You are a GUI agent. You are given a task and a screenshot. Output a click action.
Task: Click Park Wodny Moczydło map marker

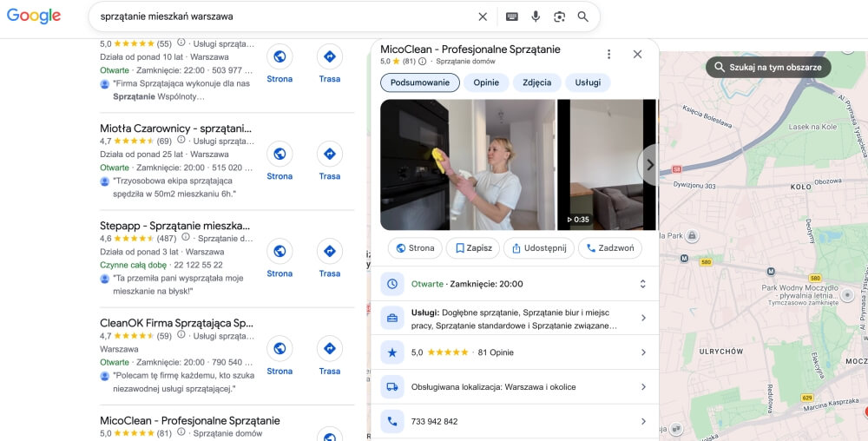pos(846,296)
